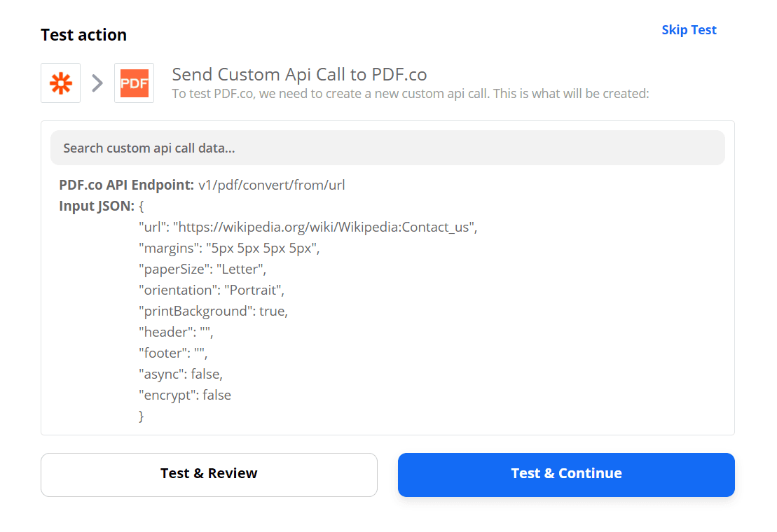
Task: Open the Skip Test link
Action: pos(689,29)
